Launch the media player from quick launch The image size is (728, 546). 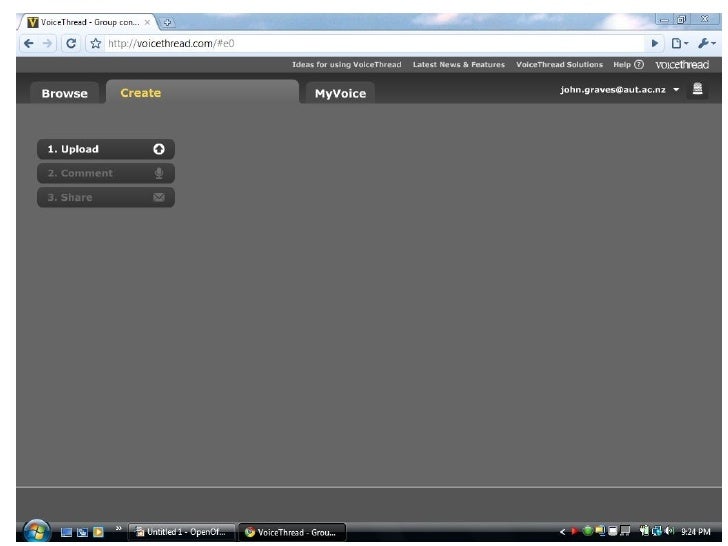(x=98, y=532)
